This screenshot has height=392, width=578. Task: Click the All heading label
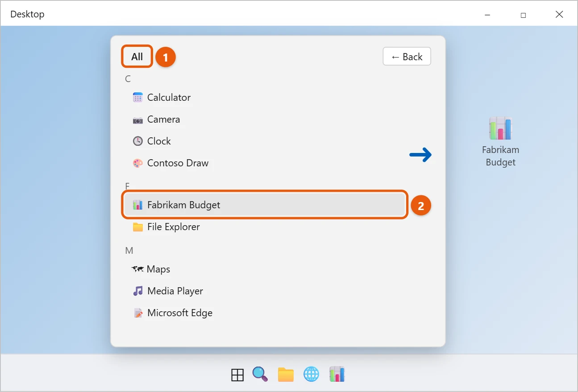pos(137,57)
